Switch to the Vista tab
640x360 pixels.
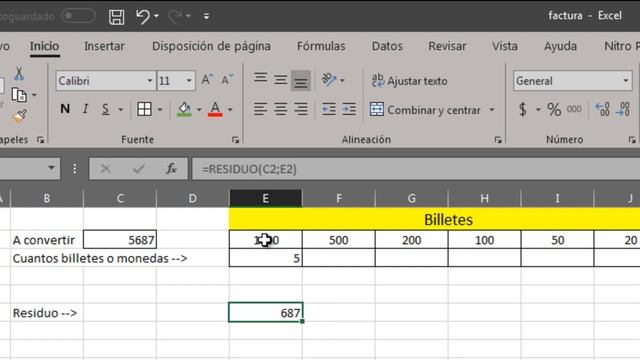click(504, 46)
